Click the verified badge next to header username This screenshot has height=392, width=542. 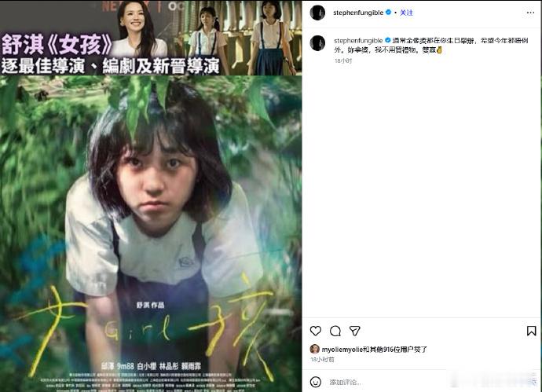[388, 12]
